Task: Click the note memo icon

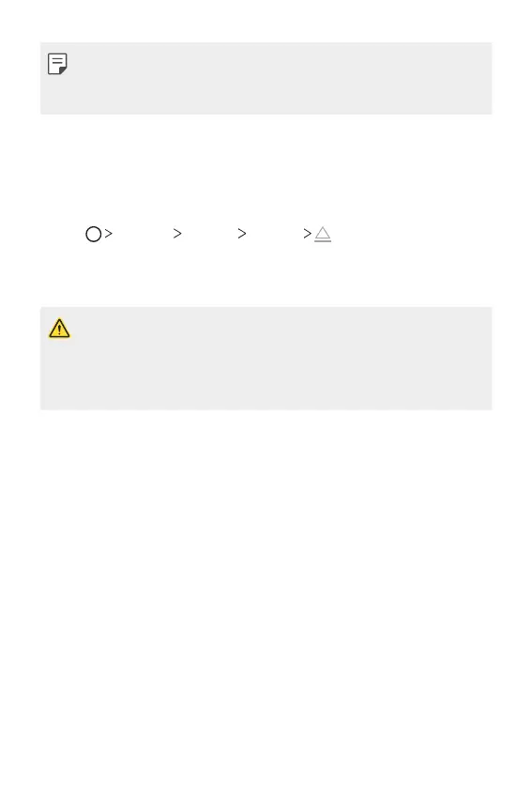Action: [57, 64]
